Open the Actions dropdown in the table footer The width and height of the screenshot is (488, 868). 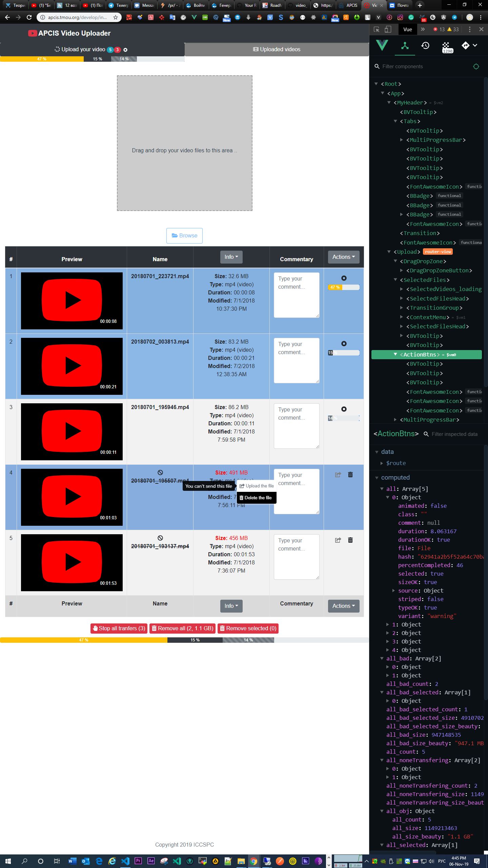(344, 606)
